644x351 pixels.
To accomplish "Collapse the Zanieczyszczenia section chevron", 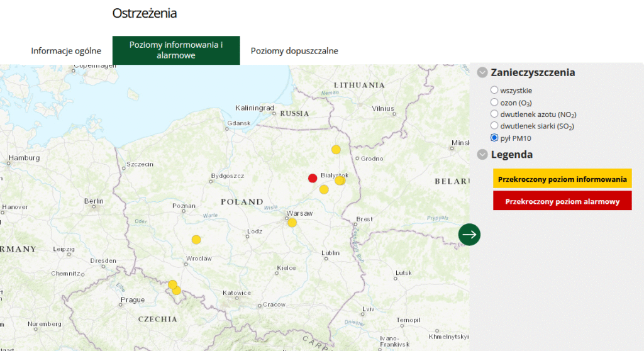I will (482, 73).
